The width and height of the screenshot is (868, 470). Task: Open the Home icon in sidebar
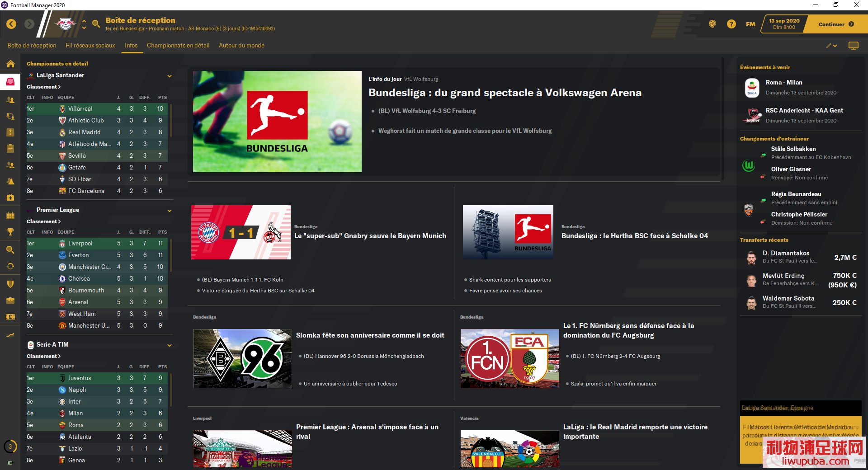click(10, 64)
